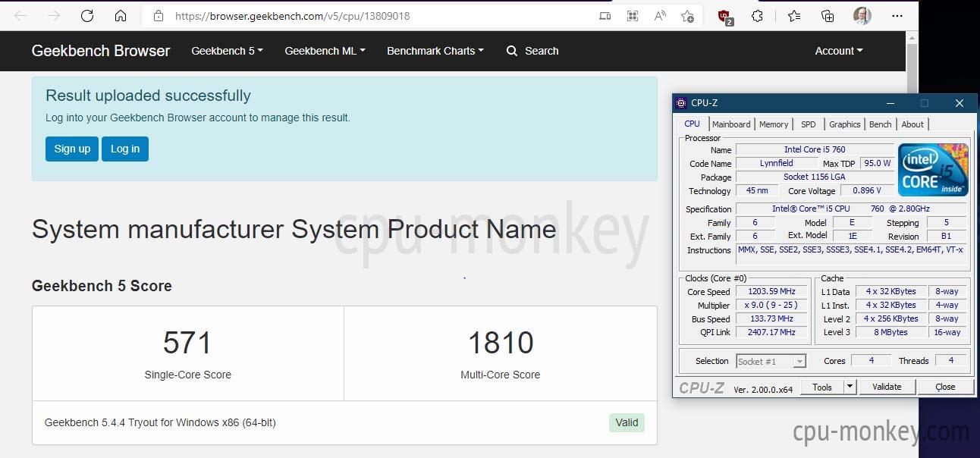Open the screen cast icon in address bar
The image size is (980, 458).
click(605, 16)
